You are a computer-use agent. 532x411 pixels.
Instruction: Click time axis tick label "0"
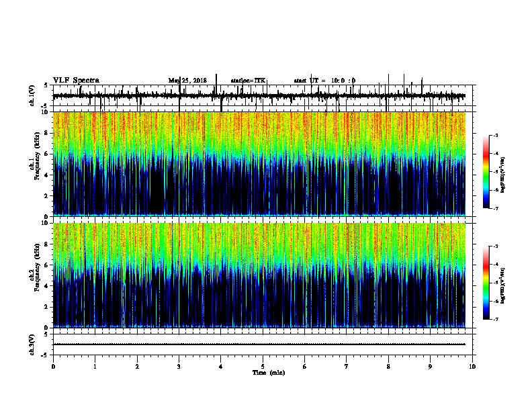click(53, 367)
